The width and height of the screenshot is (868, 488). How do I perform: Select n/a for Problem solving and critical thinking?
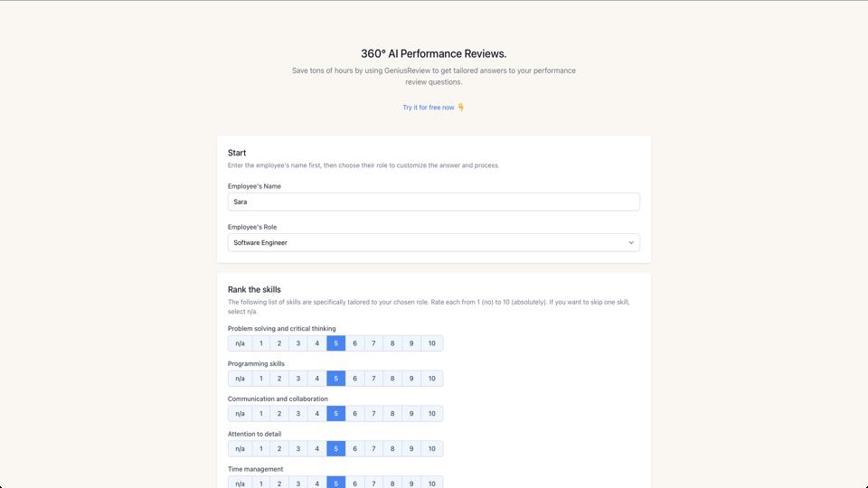pyautogui.click(x=240, y=343)
